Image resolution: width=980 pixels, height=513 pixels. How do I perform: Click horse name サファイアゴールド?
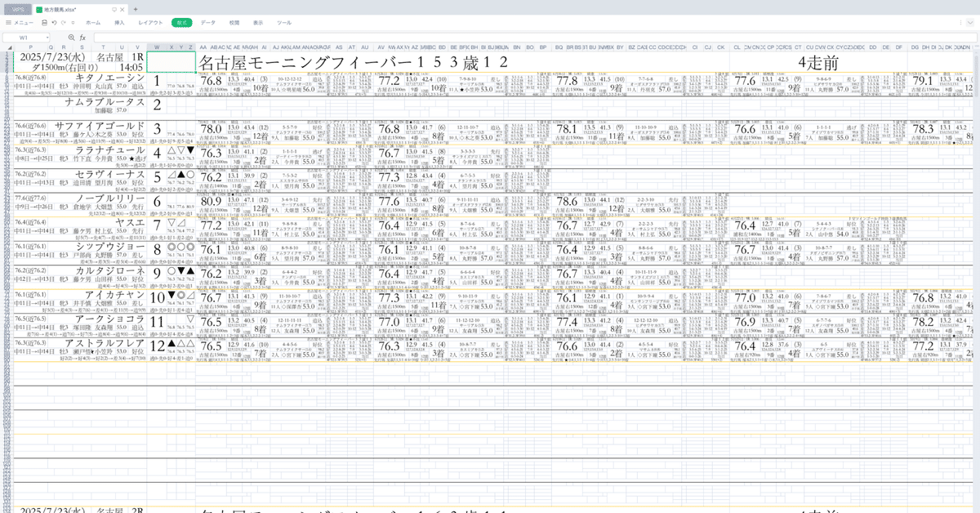(x=100, y=127)
